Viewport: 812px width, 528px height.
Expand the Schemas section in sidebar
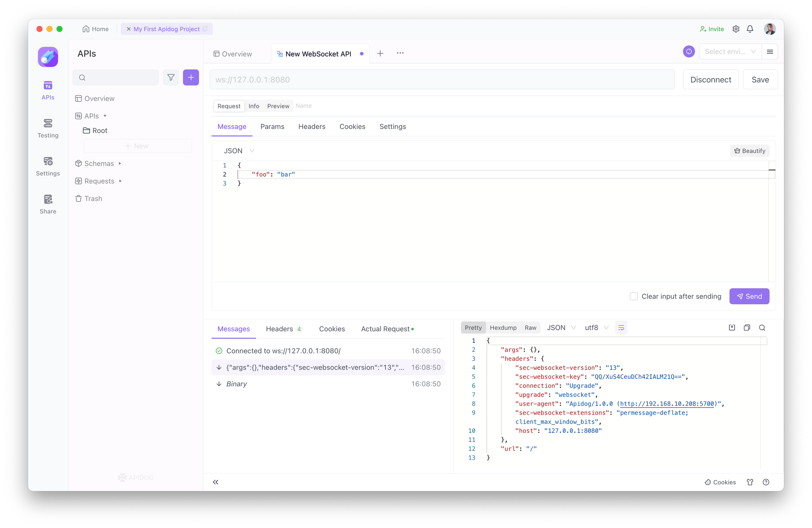tap(119, 163)
